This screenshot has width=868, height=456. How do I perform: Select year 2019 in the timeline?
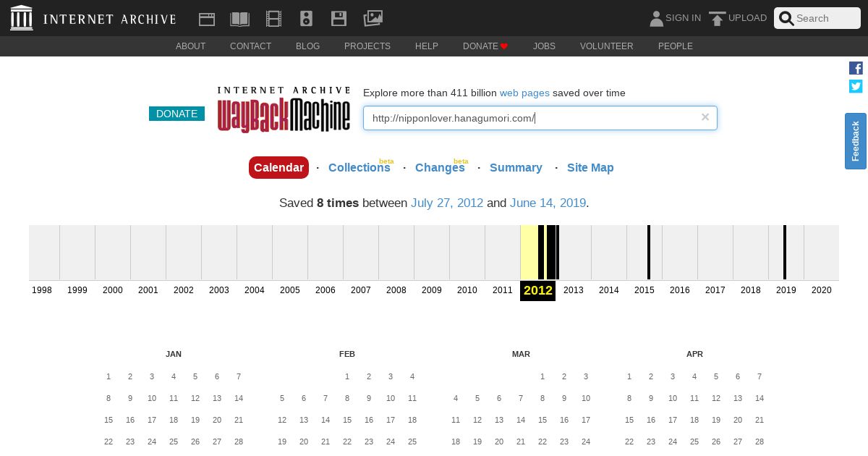pos(786,290)
